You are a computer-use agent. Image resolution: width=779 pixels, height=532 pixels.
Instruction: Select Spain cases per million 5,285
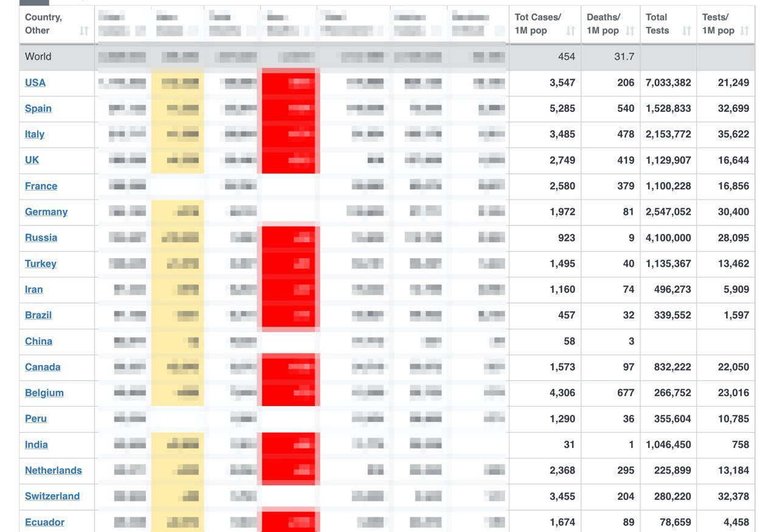click(562, 108)
